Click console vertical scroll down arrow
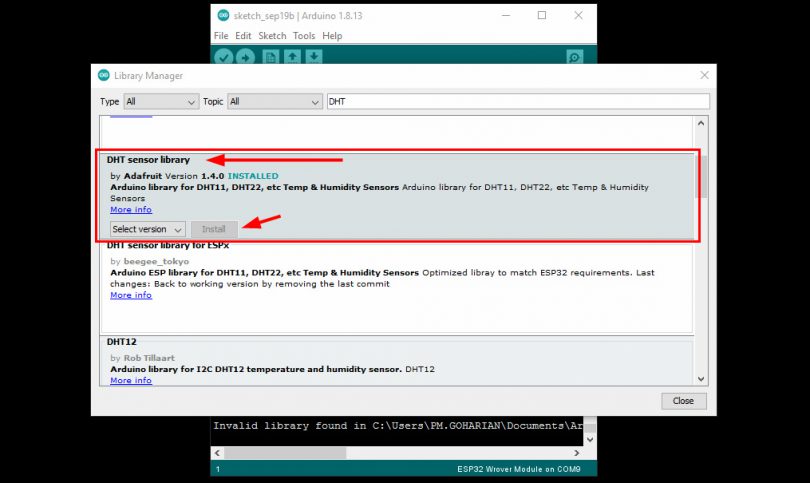The height and width of the screenshot is (483, 810). point(590,440)
